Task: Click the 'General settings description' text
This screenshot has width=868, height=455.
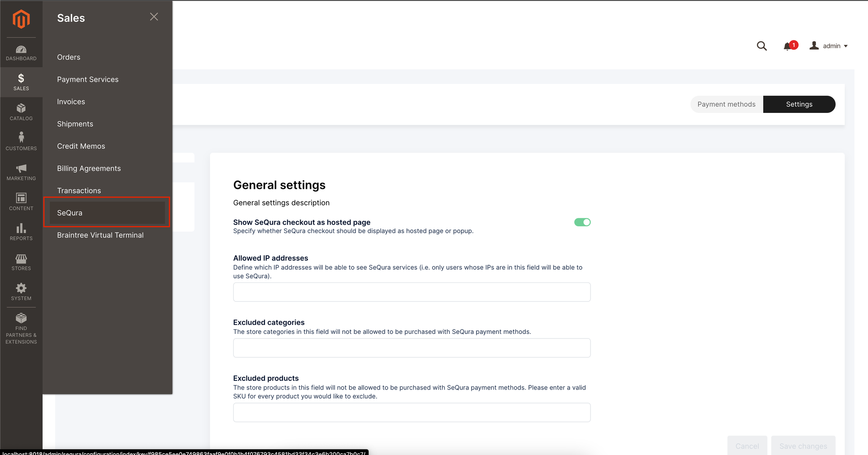Action: pos(281,203)
